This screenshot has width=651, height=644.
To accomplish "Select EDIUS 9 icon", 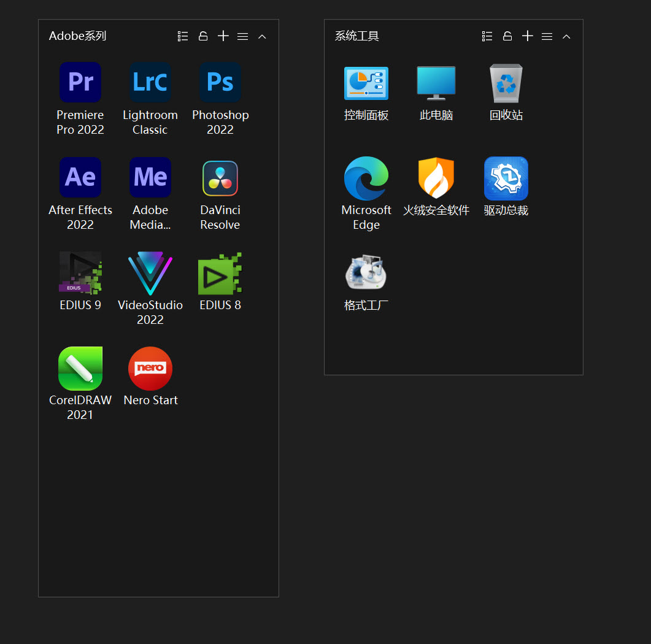I will [x=80, y=272].
